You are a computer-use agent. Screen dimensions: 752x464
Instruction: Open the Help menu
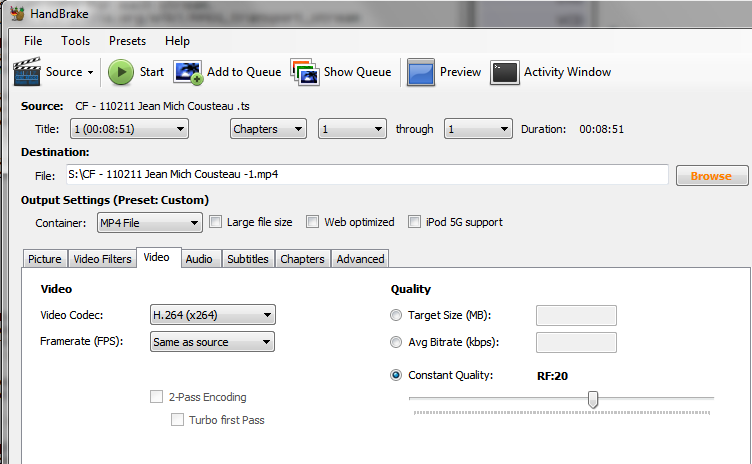pos(177,41)
